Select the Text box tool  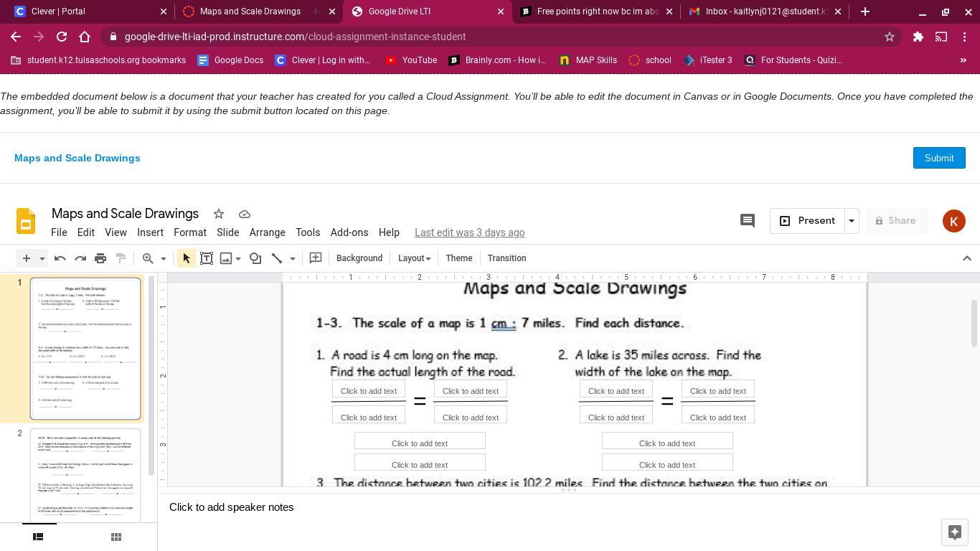[207, 258]
